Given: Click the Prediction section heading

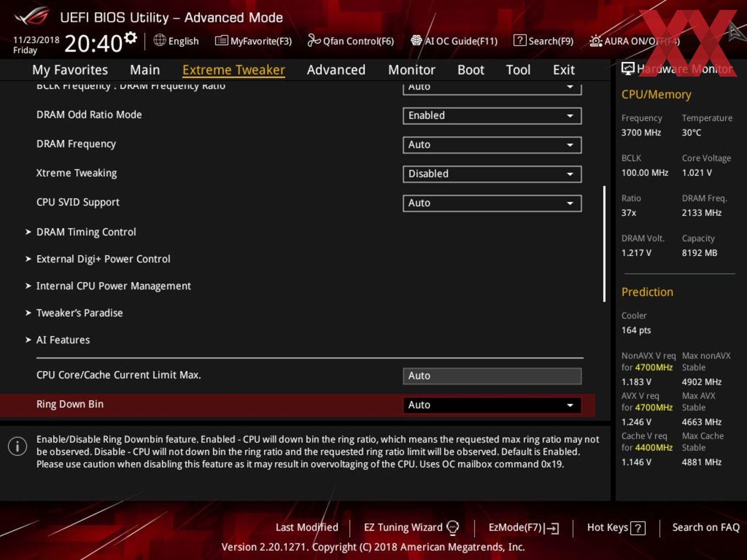Looking at the screenshot, I should tap(647, 292).
